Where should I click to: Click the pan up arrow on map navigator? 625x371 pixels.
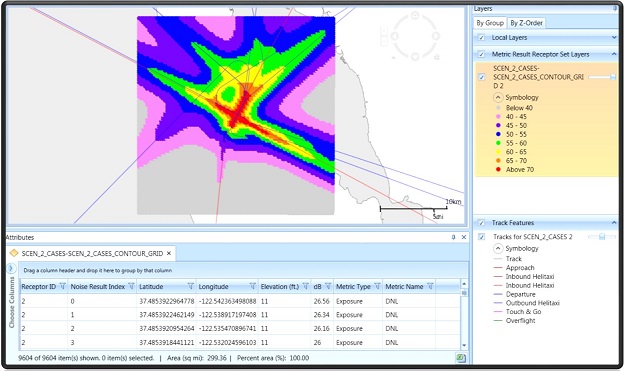tap(415, 15)
